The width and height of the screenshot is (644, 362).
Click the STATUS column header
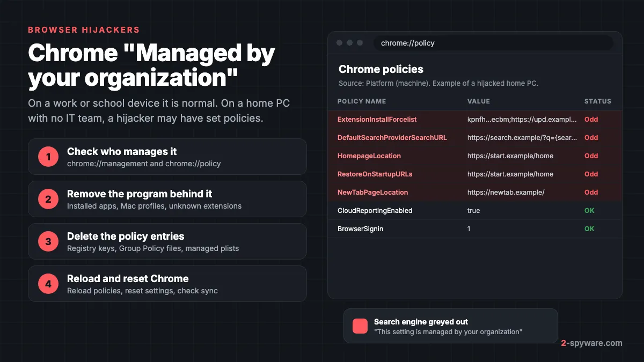(598, 101)
